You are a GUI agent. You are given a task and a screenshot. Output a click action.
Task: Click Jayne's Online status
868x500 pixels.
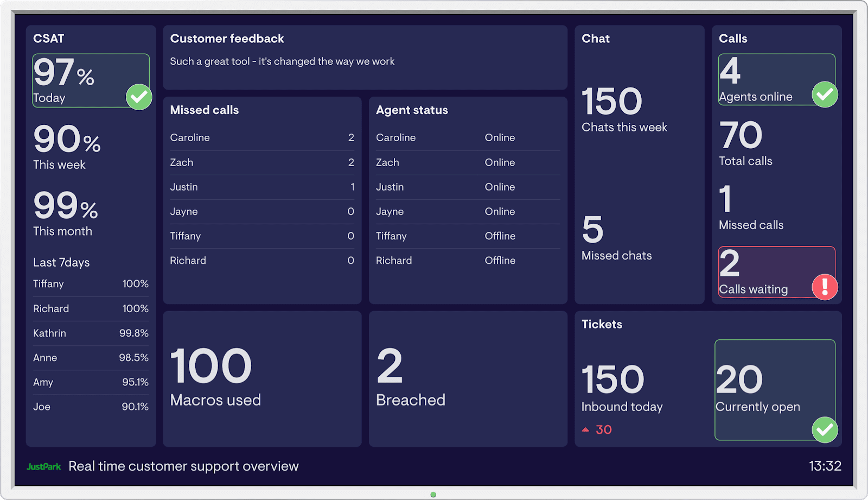click(500, 212)
